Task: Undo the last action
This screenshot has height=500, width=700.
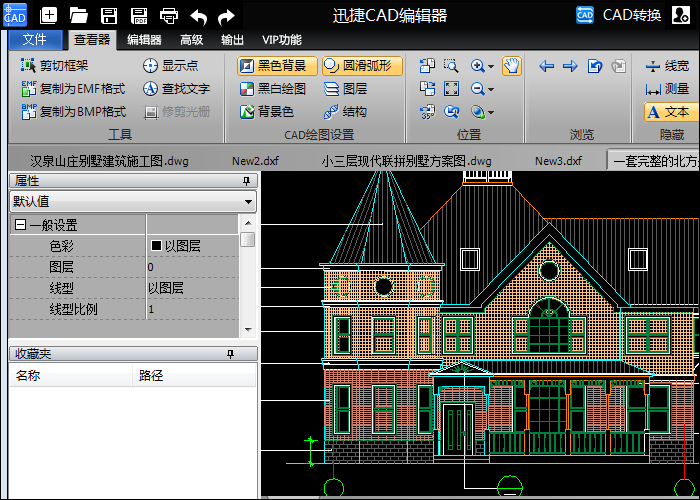Action: [x=199, y=17]
